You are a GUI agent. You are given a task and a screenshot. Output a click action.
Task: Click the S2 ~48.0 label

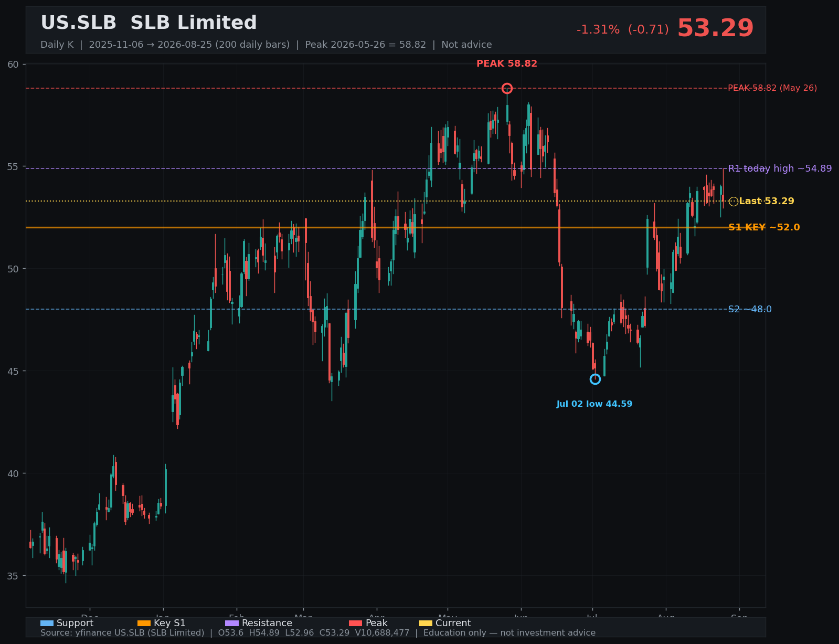point(750,309)
